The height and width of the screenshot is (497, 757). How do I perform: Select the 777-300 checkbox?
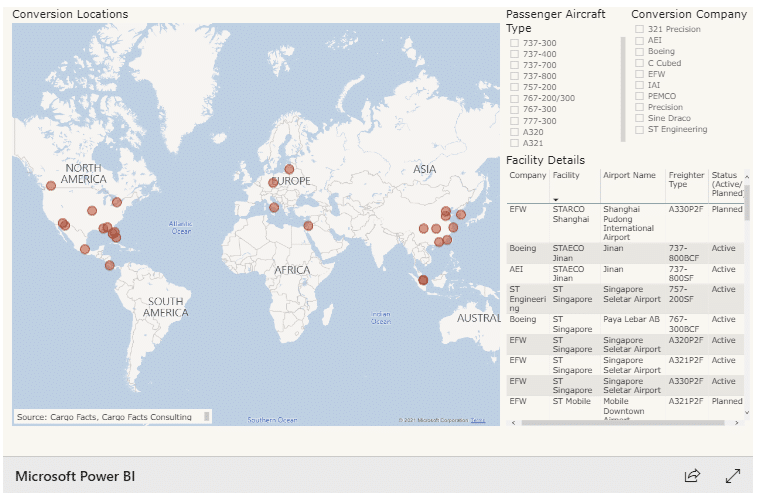pos(514,121)
